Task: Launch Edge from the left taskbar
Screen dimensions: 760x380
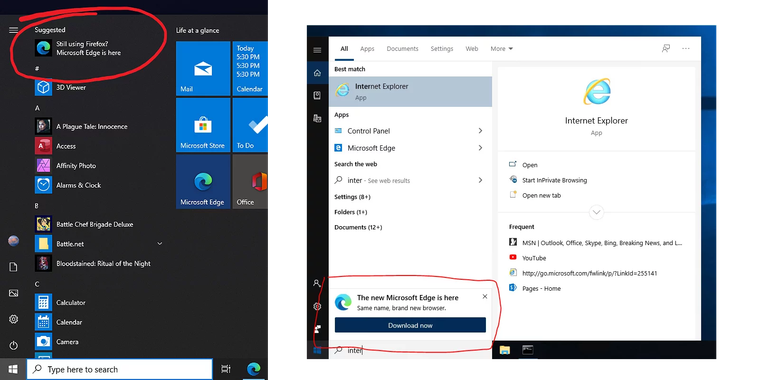Action: (x=253, y=369)
